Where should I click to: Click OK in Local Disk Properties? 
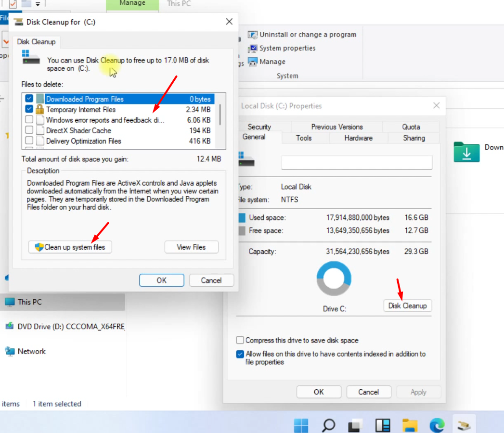[319, 392]
